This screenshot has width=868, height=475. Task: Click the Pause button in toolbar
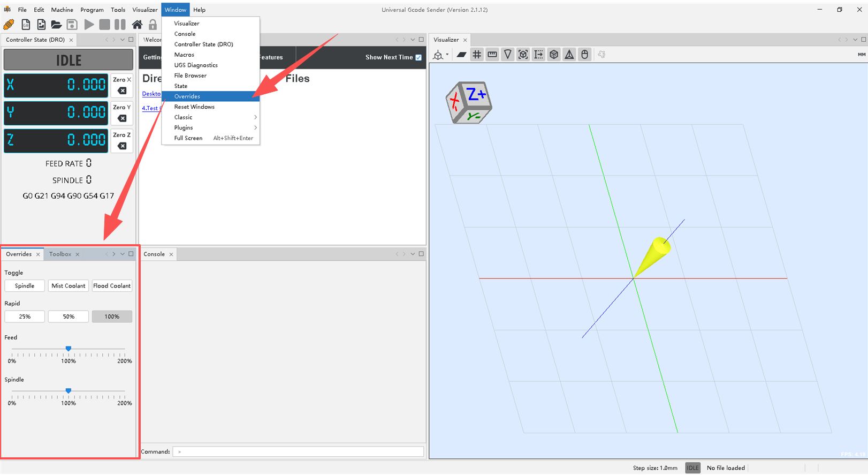(x=120, y=25)
